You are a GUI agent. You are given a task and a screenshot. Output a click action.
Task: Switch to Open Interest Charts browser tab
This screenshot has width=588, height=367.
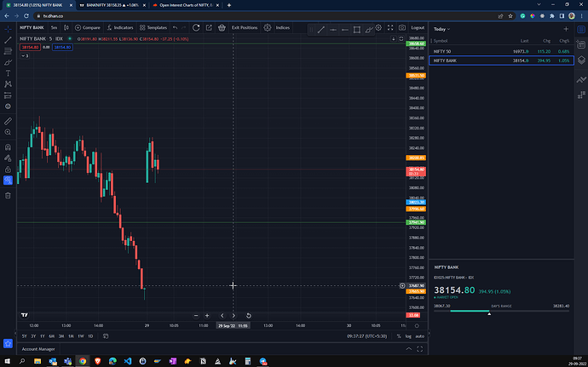click(187, 5)
